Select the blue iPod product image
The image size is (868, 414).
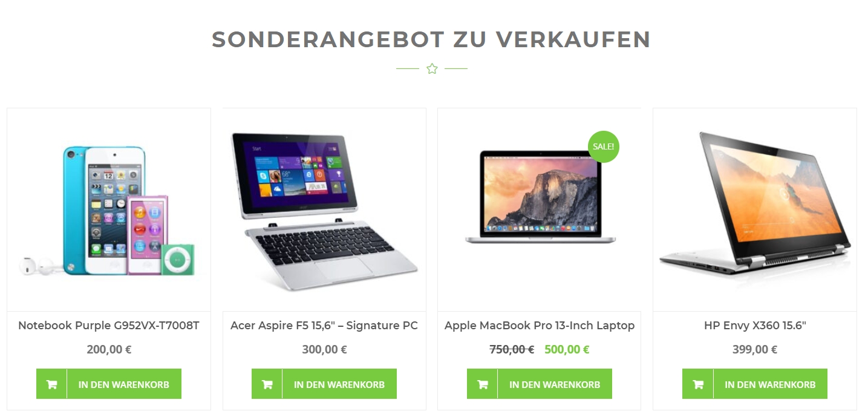(109, 210)
